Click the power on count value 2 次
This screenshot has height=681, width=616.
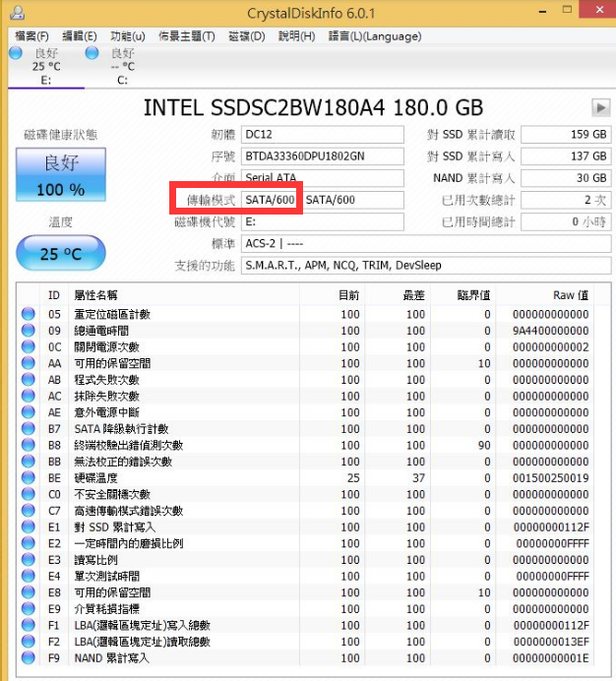click(x=566, y=200)
